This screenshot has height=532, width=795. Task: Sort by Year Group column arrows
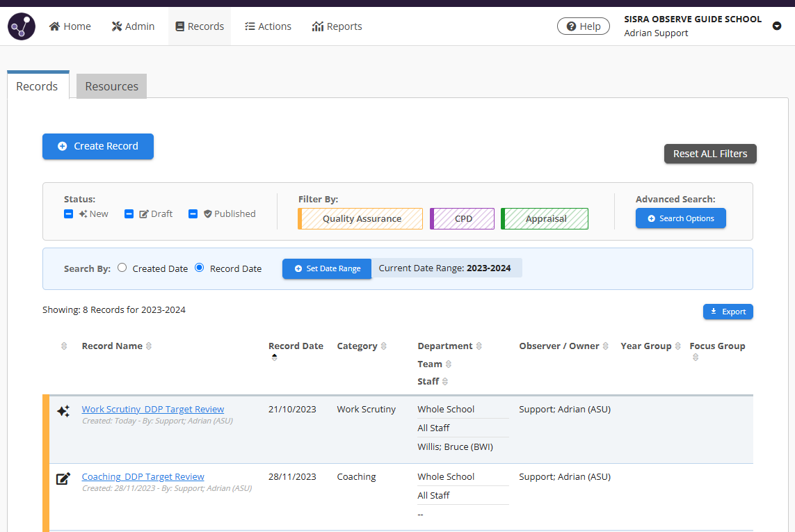678,346
